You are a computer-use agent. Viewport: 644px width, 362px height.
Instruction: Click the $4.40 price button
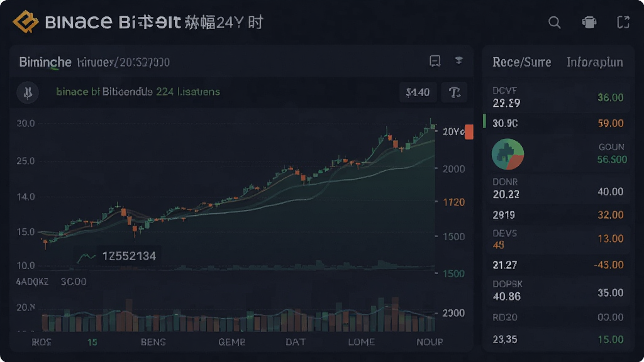point(418,92)
